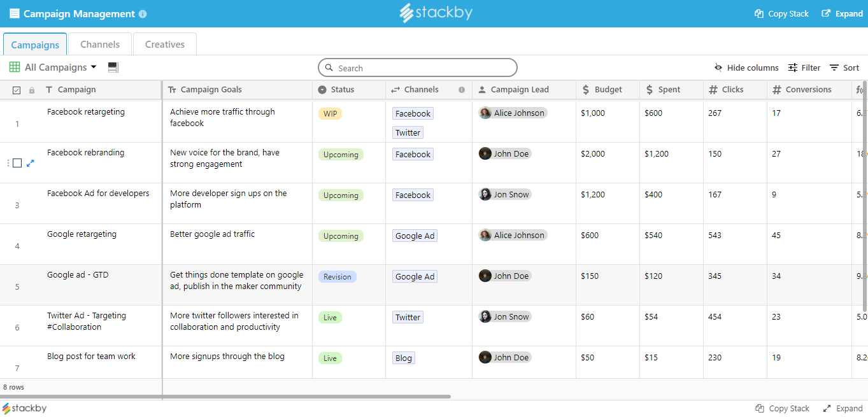Viewport: 868px width, 417px height.
Task: Click the info icon beside Campaign Management title
Action: [143, 14]
